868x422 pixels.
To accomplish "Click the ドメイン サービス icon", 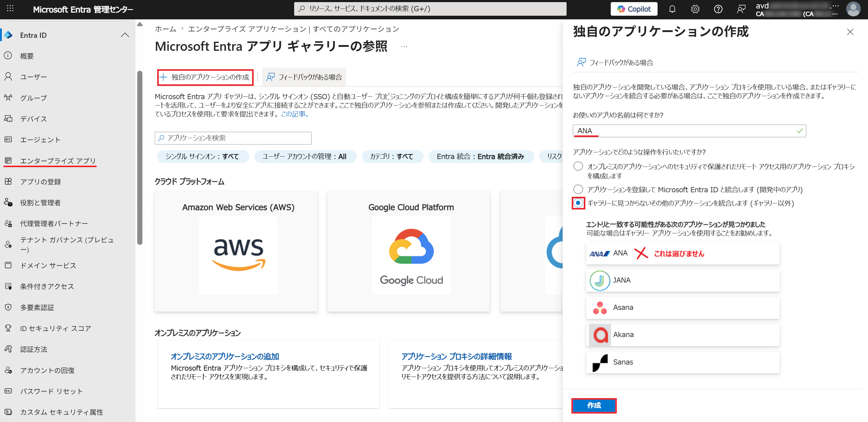I will (x=8, y=265).
